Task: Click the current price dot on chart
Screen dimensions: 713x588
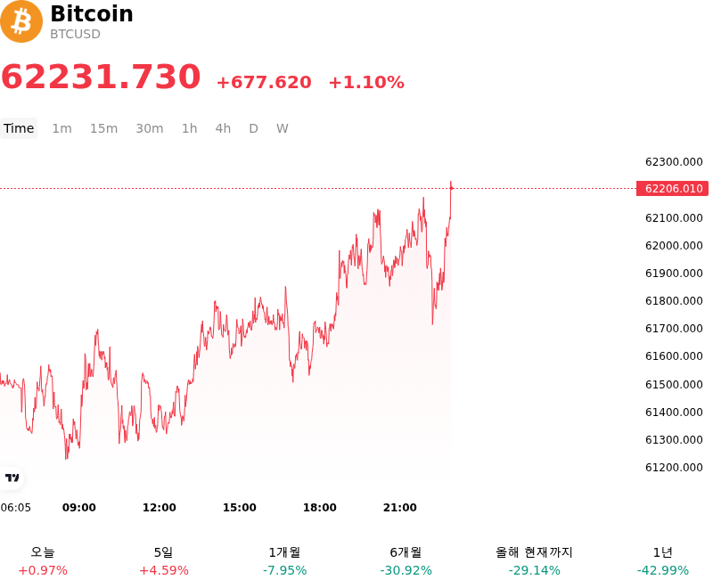Action: coord(451,188)
